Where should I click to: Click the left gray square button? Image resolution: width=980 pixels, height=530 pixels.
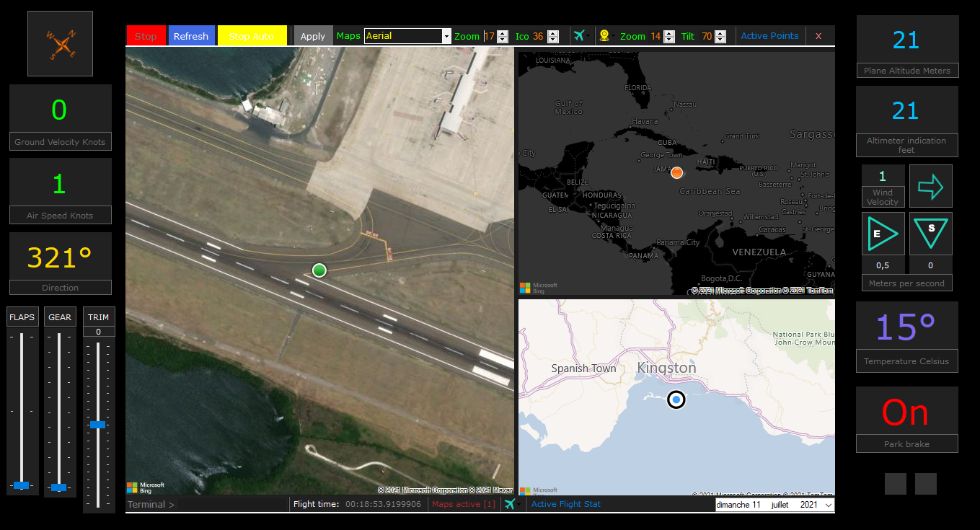tap(896, 484)
